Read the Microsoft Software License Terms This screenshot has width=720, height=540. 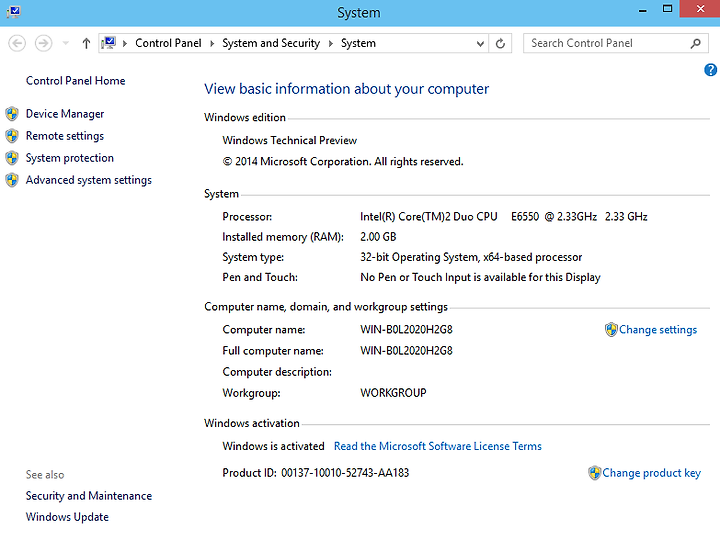(x=438, y=446)
